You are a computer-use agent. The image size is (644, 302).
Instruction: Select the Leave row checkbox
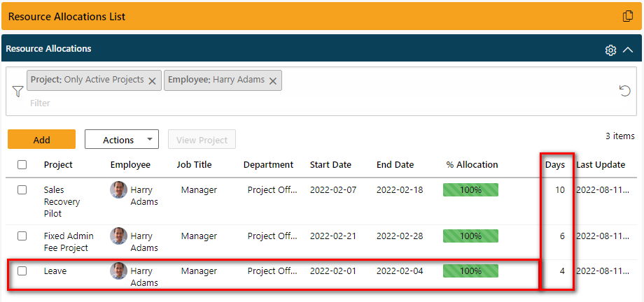click(x=22, y=271)
